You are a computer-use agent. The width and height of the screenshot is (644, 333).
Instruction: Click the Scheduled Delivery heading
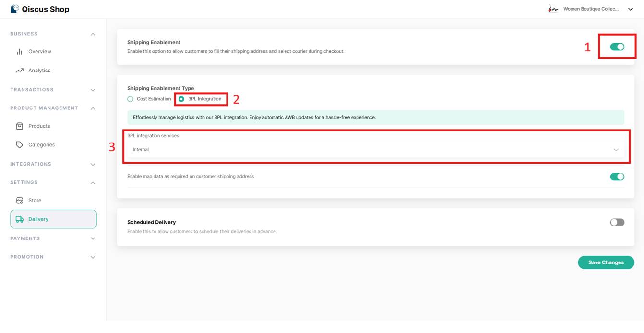[151, 222]
